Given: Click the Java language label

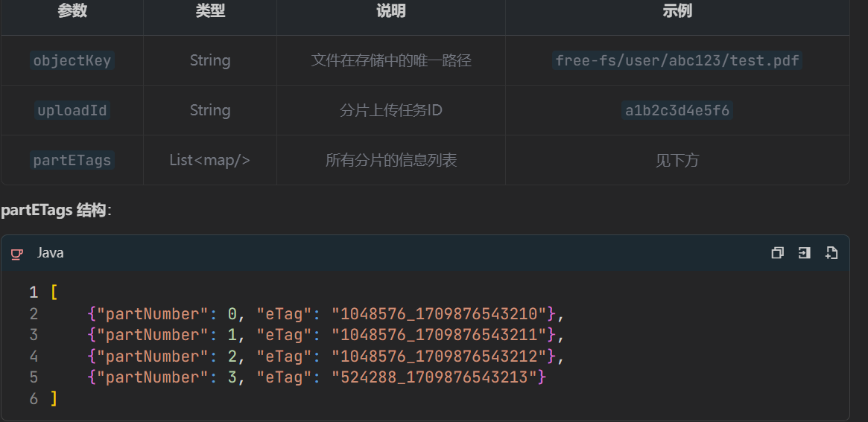Looking at the screenshot, I should pyautogui.click(x=51, y=253).
